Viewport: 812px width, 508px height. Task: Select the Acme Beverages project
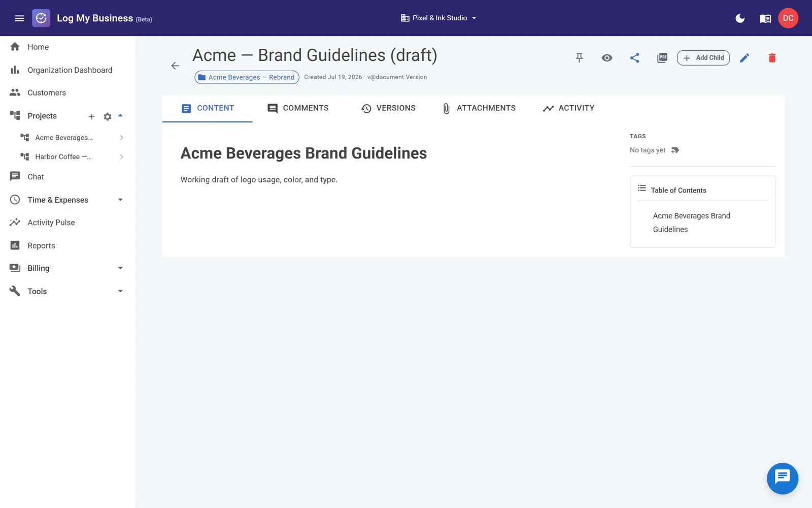coord(64,138)
